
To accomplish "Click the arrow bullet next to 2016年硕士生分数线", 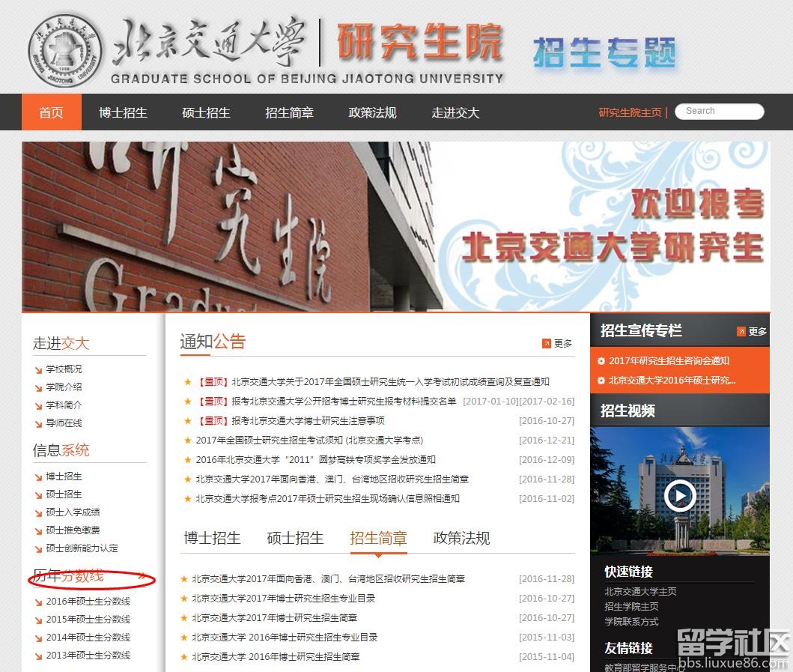I will click(38, 602).
